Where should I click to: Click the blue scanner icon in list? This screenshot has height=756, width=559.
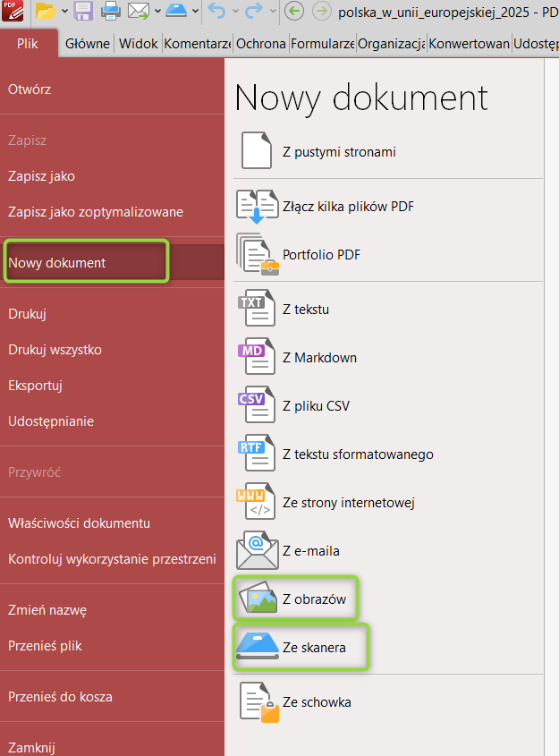coord(258,646)
